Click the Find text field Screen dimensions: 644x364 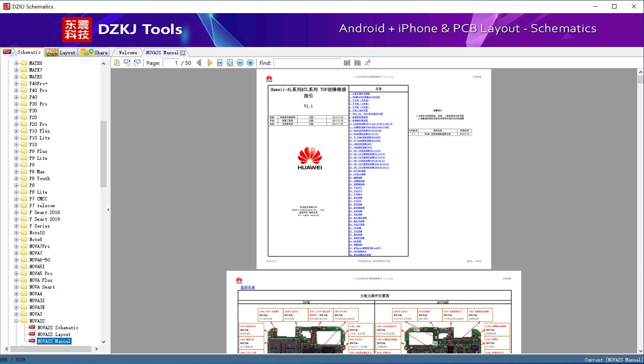(x=307, y=63)
